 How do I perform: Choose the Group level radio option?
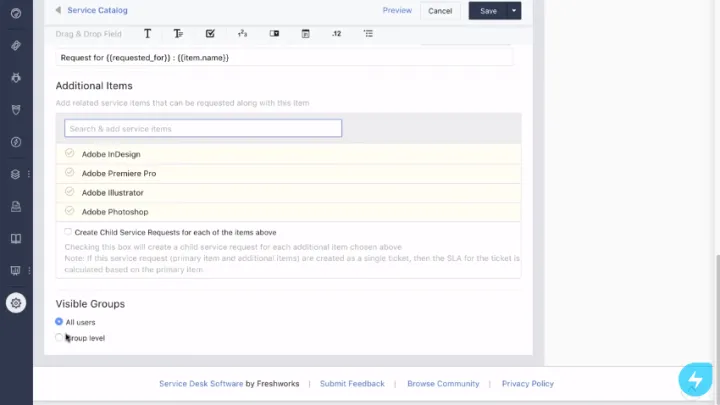pyautogui.click(x=59, y=338)
